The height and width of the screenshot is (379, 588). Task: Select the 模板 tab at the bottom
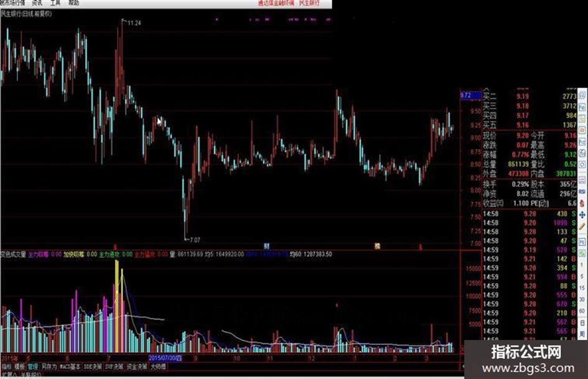click(19, 367)
